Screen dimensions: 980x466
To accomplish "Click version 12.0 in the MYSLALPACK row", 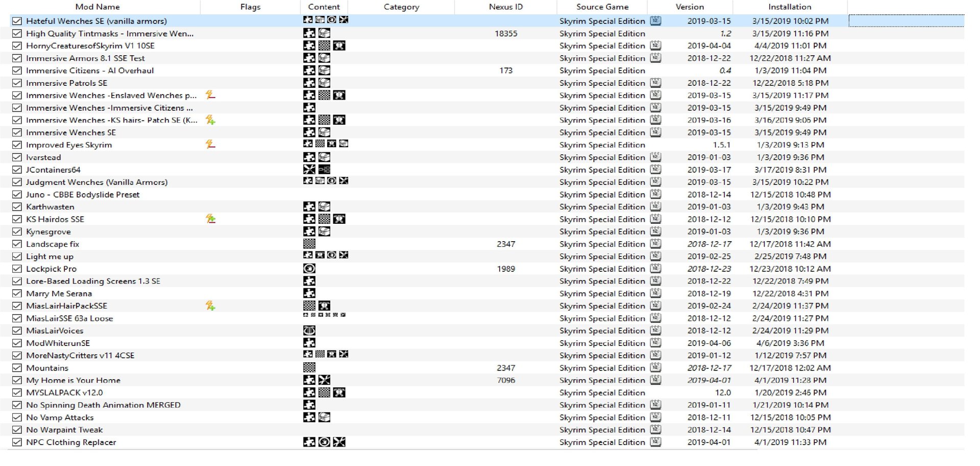I will (723, 392).
